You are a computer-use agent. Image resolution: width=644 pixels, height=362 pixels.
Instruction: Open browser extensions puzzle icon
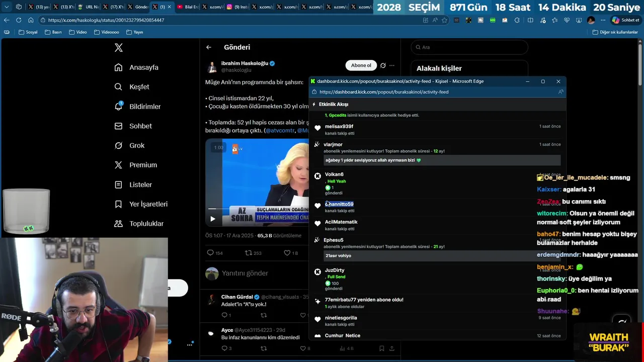coord(517,20)
